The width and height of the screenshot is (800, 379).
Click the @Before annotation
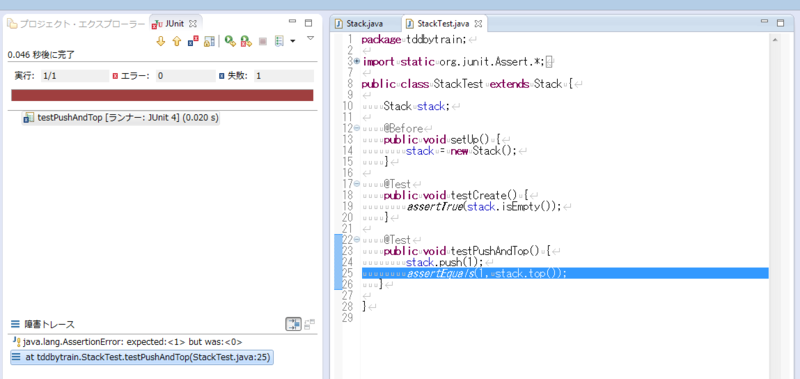click(x=403, y=129)
